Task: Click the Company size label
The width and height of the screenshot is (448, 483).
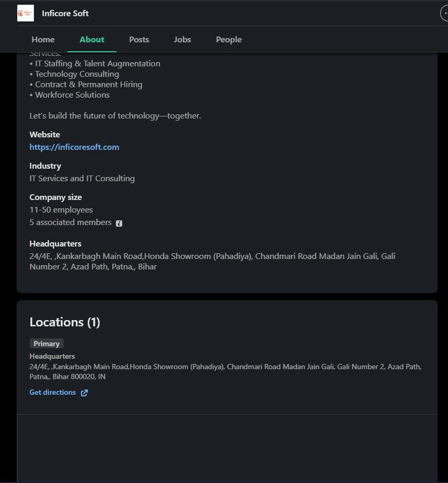Action: click(x=56, y=197)
